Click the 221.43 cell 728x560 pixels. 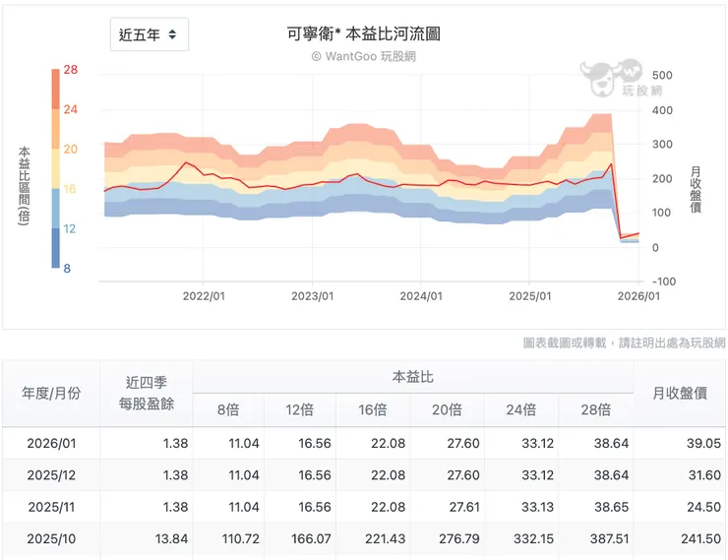click(x=385, y=538)
